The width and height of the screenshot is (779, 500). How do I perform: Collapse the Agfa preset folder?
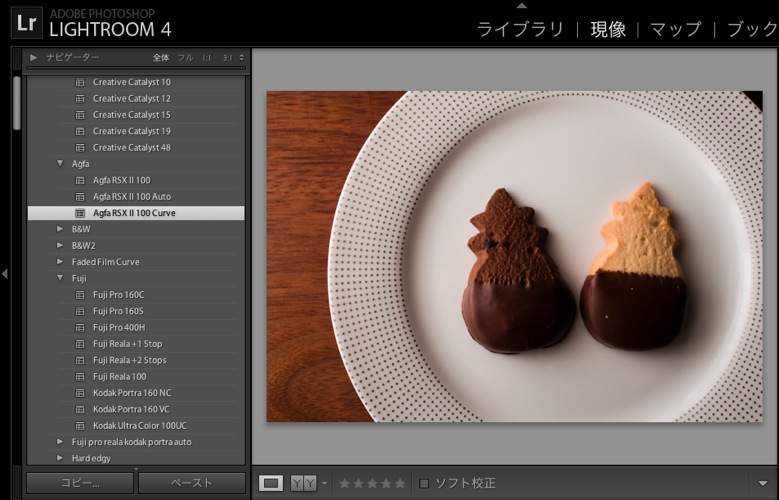[x=60, y=164]
